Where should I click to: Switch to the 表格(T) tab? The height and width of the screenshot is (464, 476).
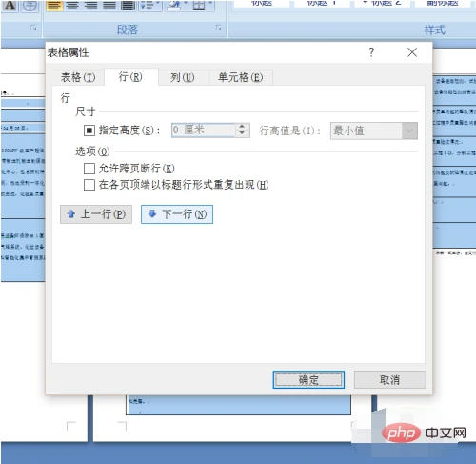(78, 77)
